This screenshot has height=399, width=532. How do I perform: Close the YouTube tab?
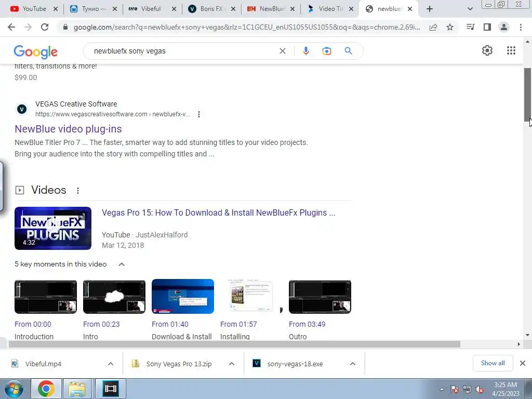click(56, 9)
